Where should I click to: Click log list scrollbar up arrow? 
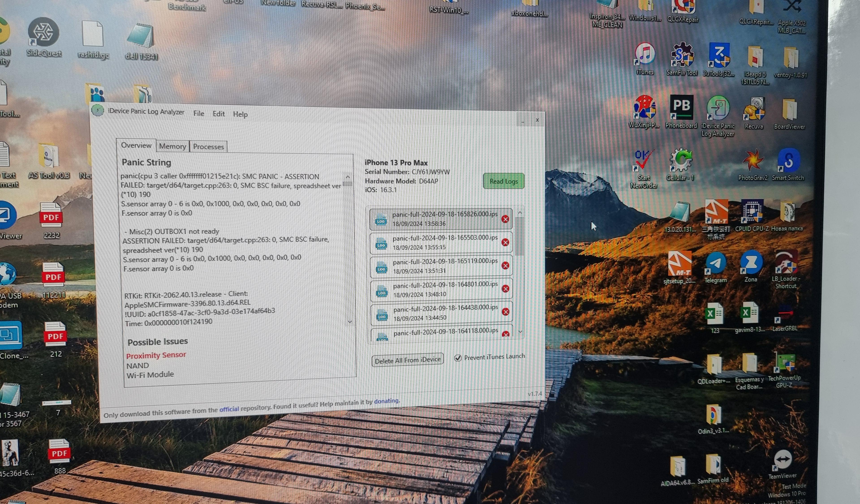[x=520, y=213]
